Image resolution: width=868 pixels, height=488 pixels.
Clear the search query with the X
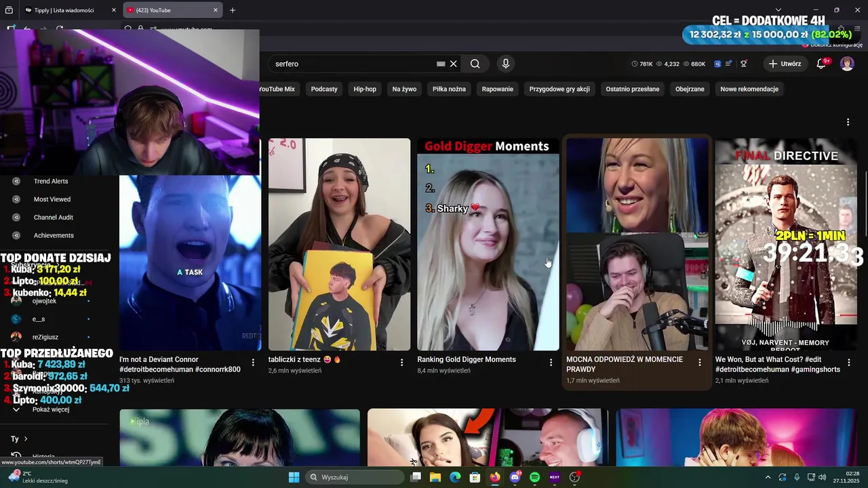[454, 64]
